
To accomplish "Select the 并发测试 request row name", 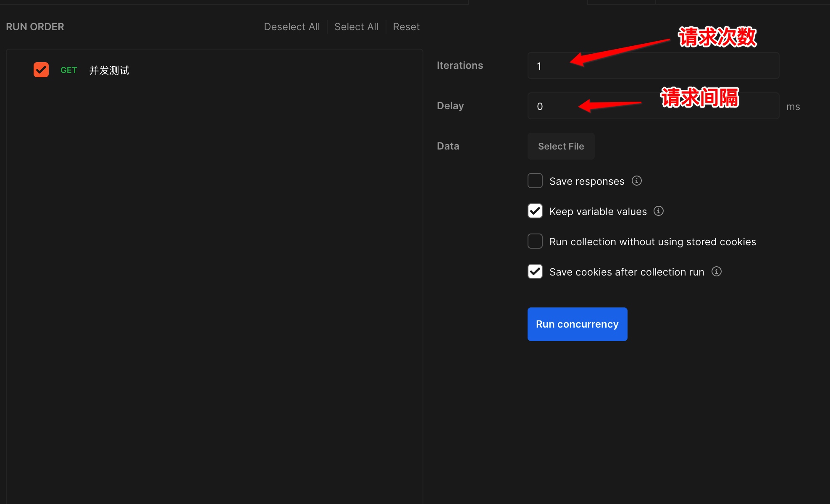I will (x=109, y=70).
